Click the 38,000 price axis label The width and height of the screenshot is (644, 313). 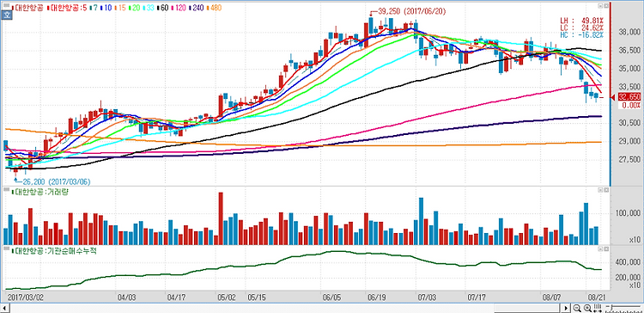pos(630,32)
